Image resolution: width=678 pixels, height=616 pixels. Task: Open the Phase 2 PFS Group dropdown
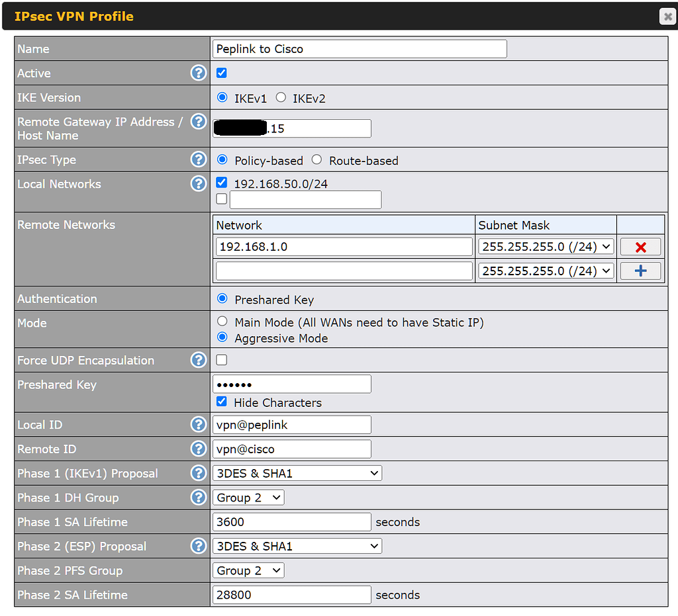[248, 570]
